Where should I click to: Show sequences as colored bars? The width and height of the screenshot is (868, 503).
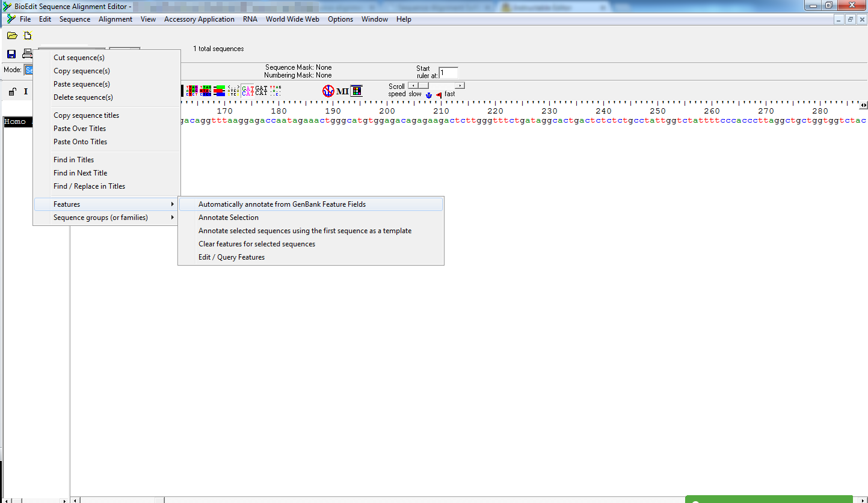click(x=220, y=91)
